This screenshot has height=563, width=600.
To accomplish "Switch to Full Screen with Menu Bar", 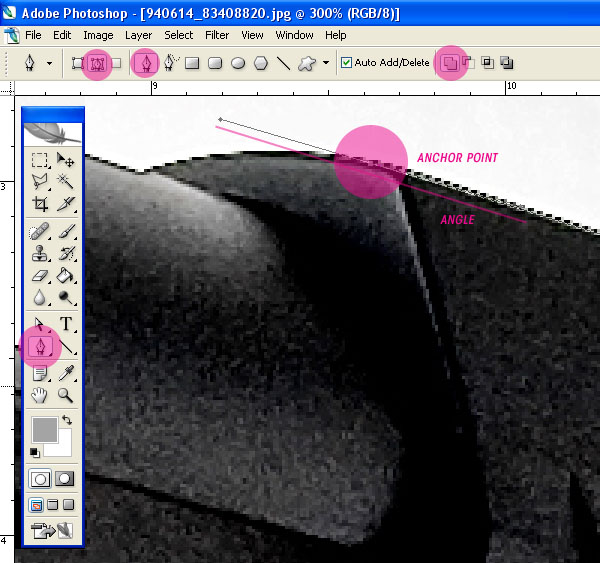I will pos(52,505).
